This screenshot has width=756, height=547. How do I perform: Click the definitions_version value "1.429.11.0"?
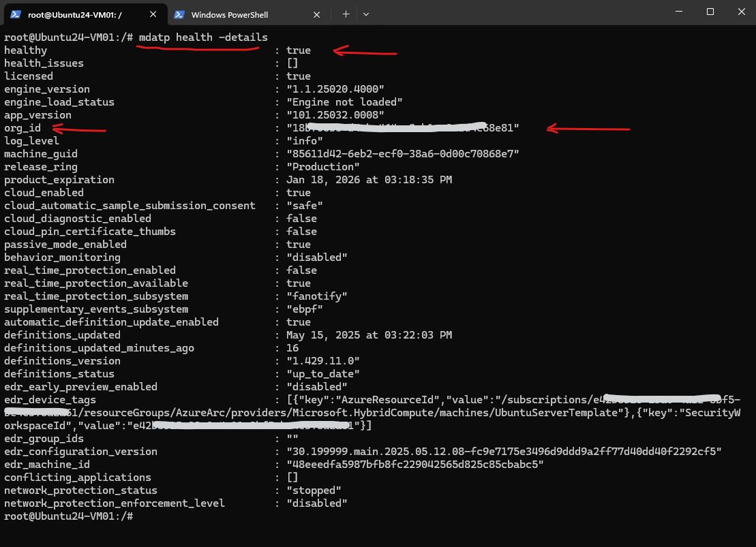[323, 361]
